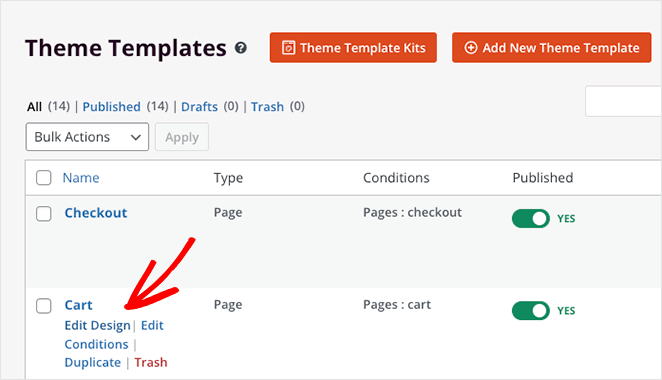Open Theme Template Kits
662x380 pixels.
pos(353,48)
